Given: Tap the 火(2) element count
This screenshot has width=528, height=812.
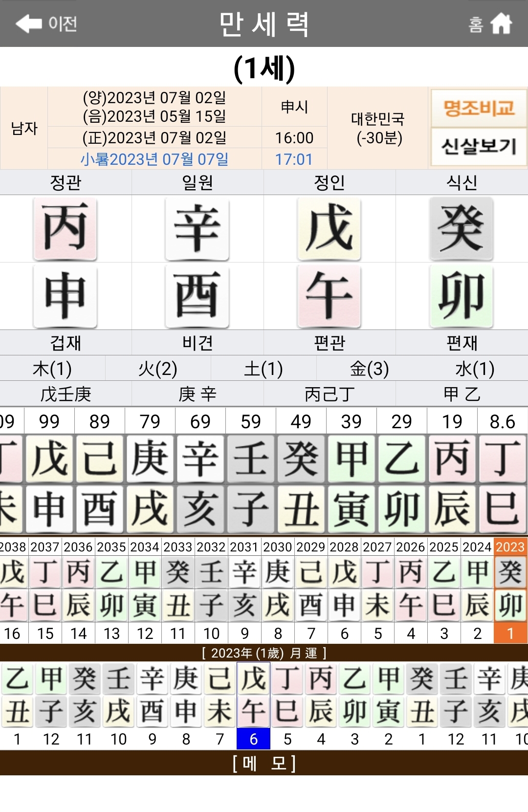Looking at the screenshot, I should [x=158, y=369].
